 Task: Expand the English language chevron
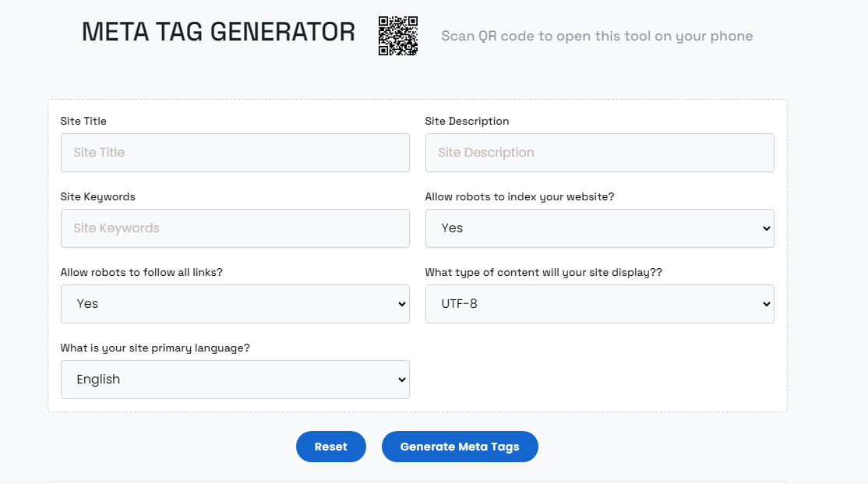[402, 380]
